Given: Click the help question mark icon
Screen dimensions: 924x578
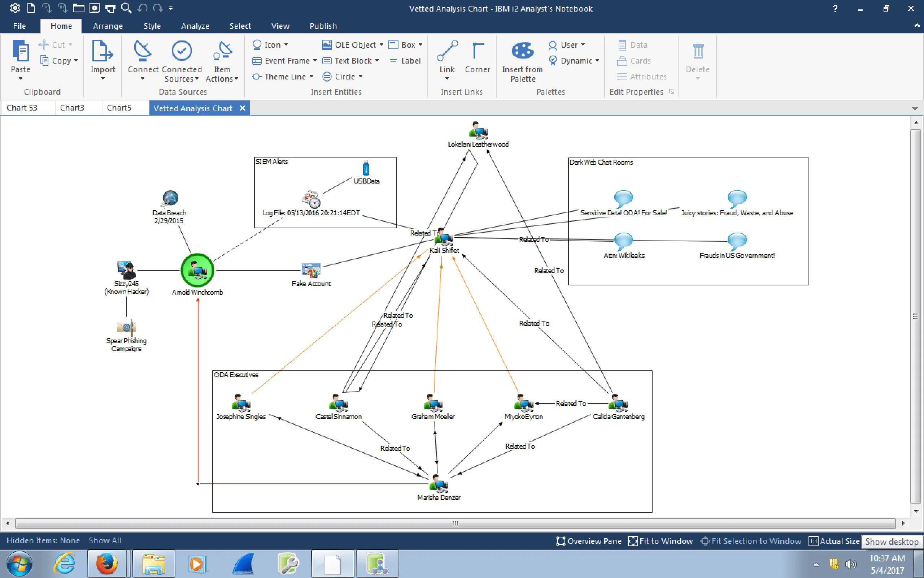Looking at the screenshot, I should click(835, 8).
